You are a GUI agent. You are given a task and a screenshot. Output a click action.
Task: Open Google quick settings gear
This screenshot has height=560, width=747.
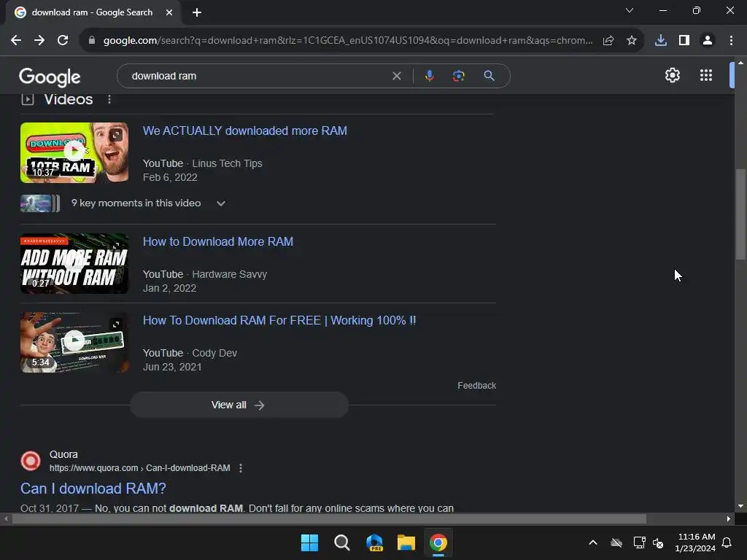(x=672, y=75)
